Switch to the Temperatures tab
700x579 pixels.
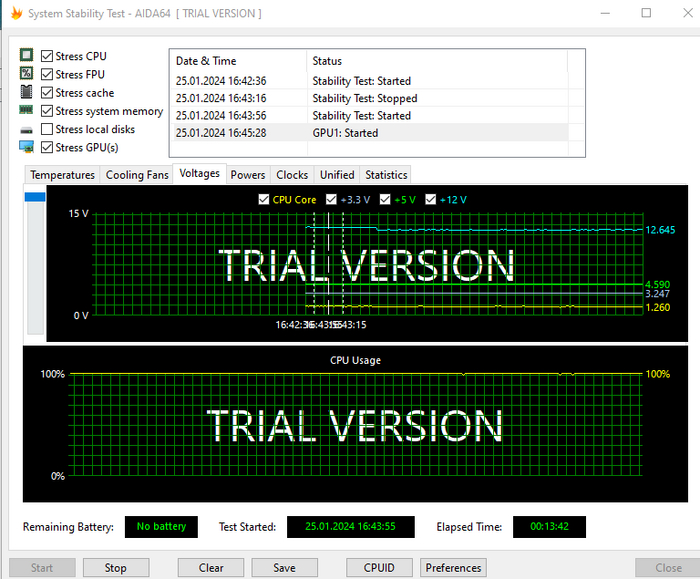(62, 174)
